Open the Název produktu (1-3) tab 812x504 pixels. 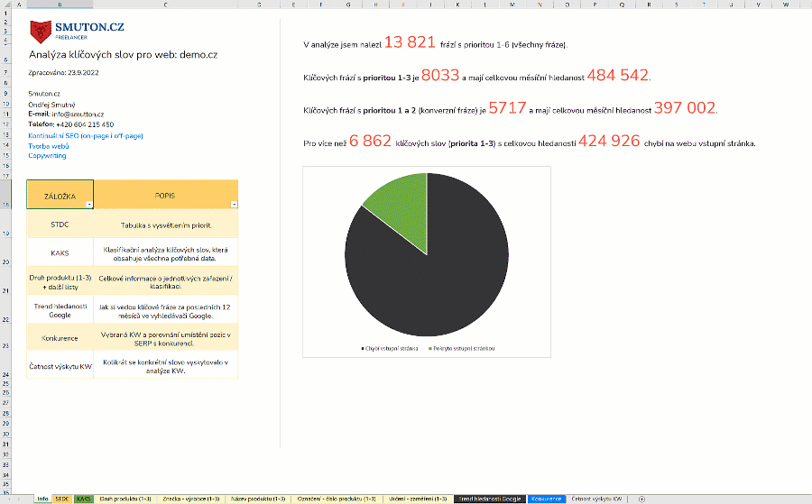point(258,499)
